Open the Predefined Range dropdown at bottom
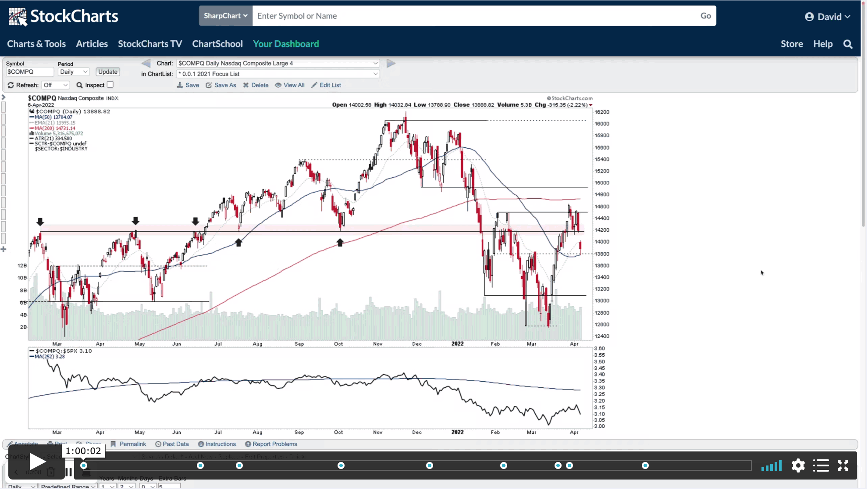This screenshot has width=868, height=494. point(68,487)
